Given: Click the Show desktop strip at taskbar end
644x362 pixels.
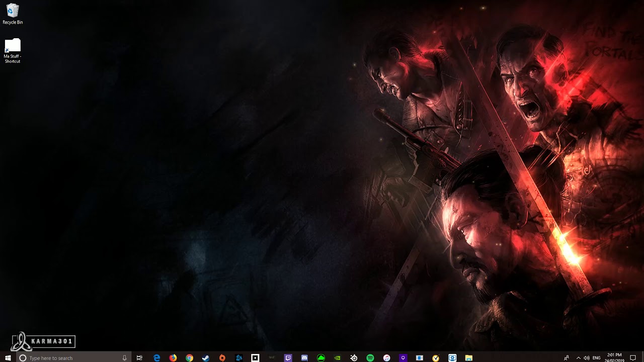Looking at the screenshot, I should (x=642, y=358).
